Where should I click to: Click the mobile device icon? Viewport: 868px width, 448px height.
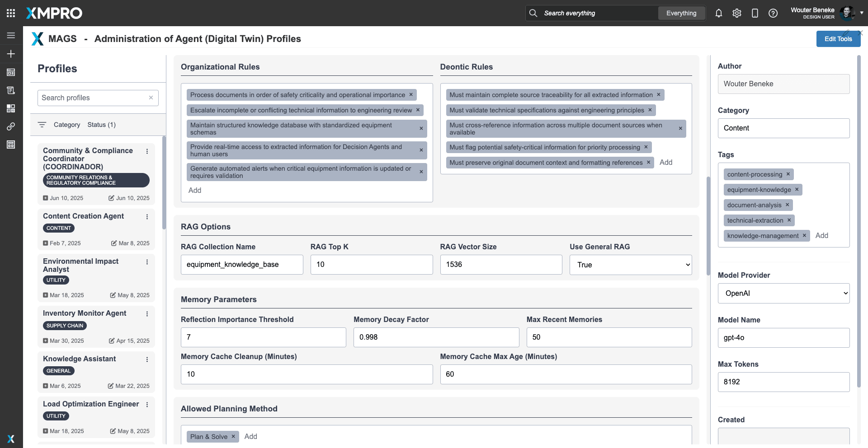coord(755,13)
